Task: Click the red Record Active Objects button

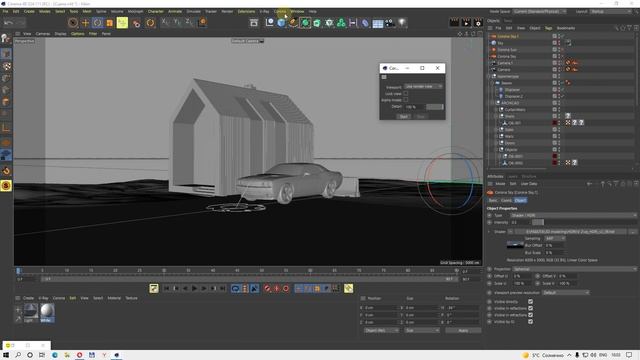Action: click(267, 289)
